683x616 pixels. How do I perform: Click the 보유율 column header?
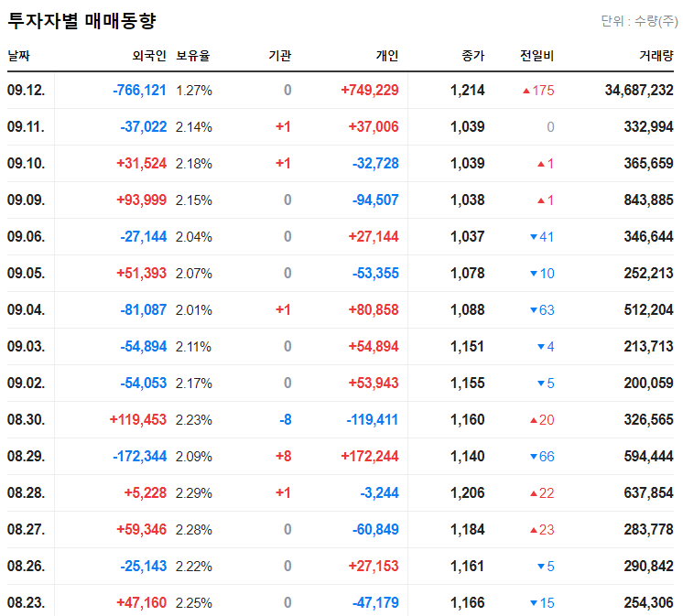point(193,56)
